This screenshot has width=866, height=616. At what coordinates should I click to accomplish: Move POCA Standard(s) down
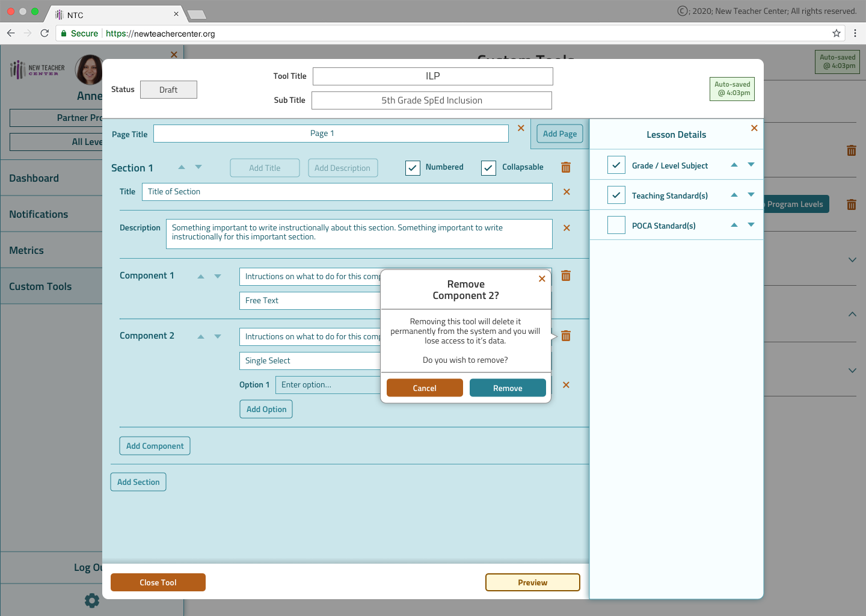click(751, 224)
